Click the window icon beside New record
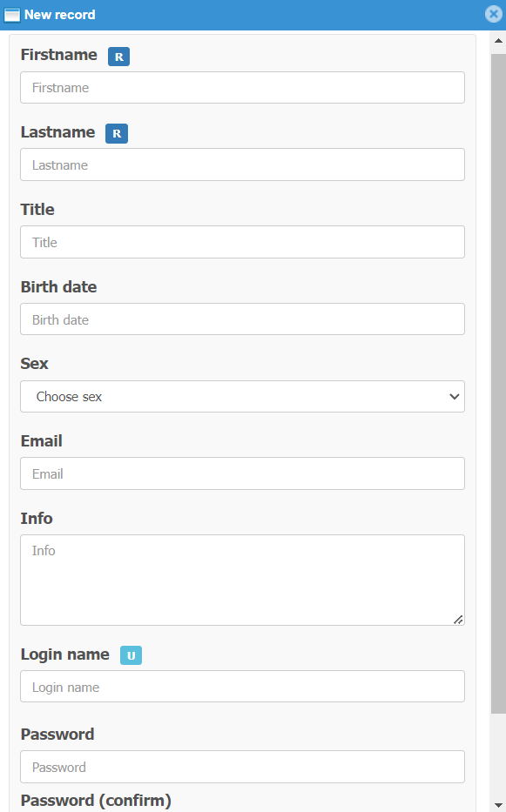This screenshot has height=812, width=506. click(11, 15)
